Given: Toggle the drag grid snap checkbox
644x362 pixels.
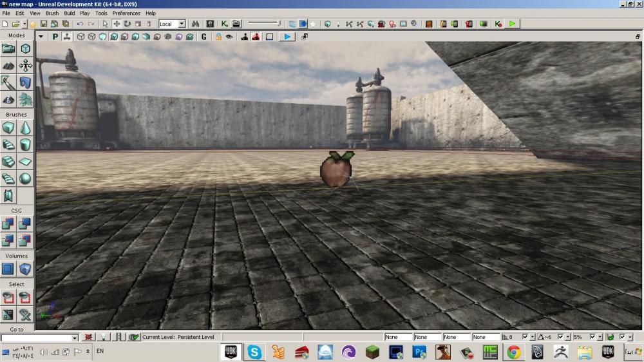Looking at the screenshot, I should 525,337.
